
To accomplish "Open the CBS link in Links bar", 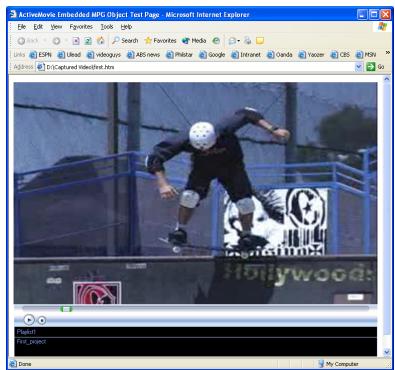I will pos(340,55).
